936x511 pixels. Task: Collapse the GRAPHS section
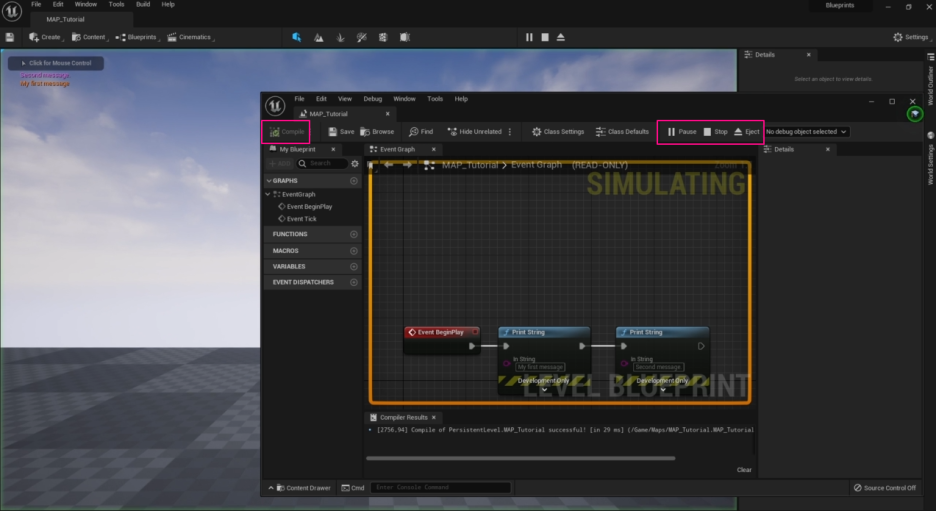pyautogui.click(x=269, y=180)
